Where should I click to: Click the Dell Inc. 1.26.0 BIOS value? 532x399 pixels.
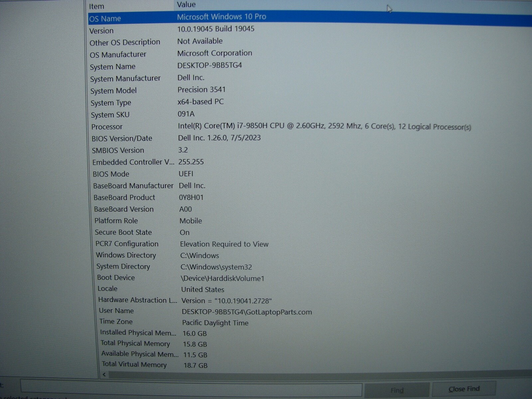(219, 138)
